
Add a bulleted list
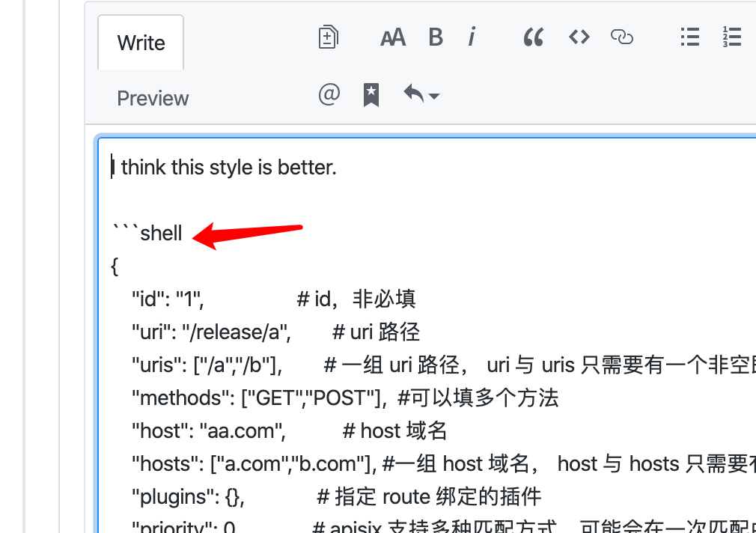[690, 37]
